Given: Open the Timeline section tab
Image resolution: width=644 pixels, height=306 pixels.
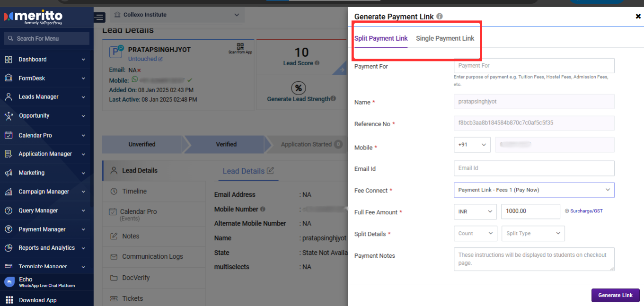Looking at the screenshot, I should [x=134, y=192].
